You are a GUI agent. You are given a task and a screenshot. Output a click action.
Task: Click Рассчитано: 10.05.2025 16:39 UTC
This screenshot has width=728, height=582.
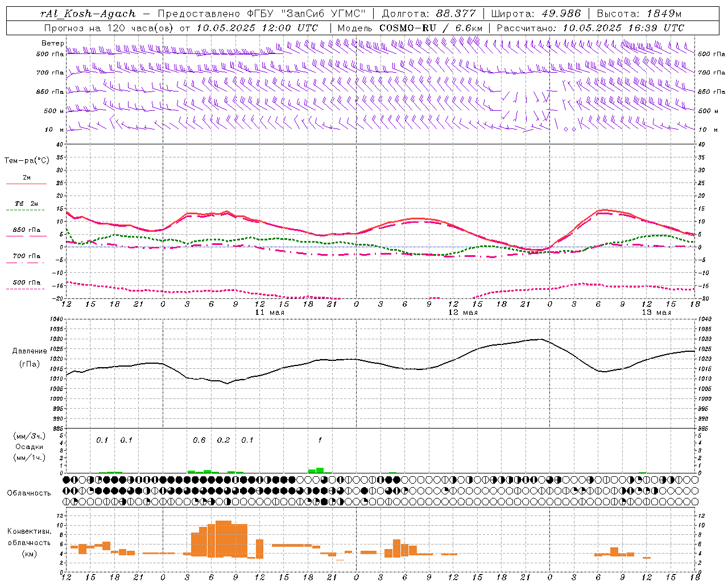click(590, 27)
